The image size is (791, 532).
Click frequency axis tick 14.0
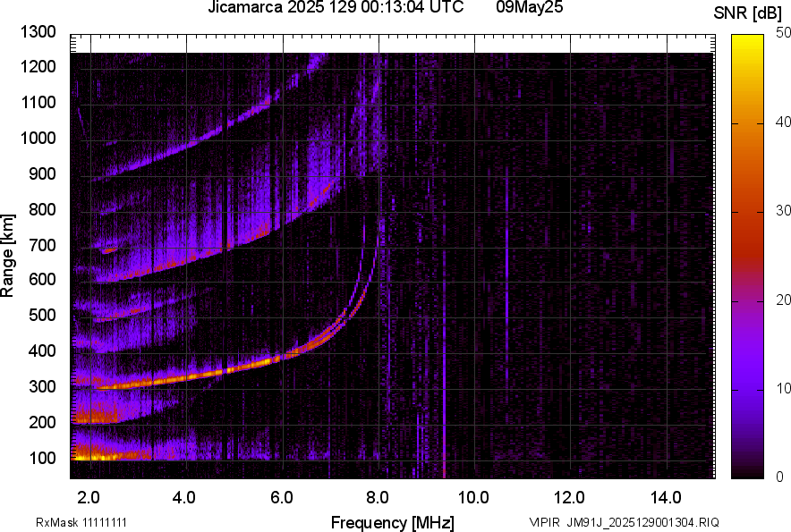click(x=666, y=498)
